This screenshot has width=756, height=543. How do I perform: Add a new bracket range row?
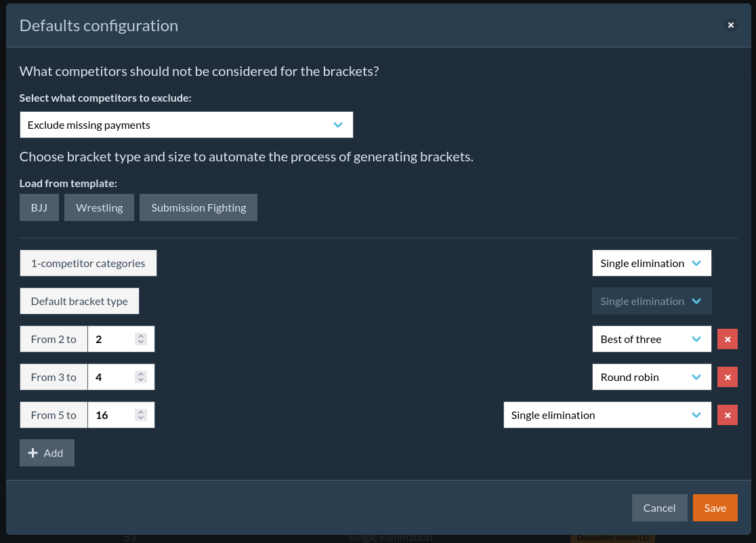[x=47, y=453]
